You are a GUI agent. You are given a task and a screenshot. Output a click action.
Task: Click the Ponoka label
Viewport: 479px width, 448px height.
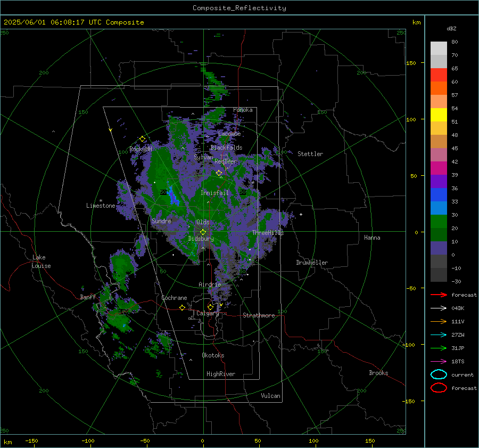point(243,110)
